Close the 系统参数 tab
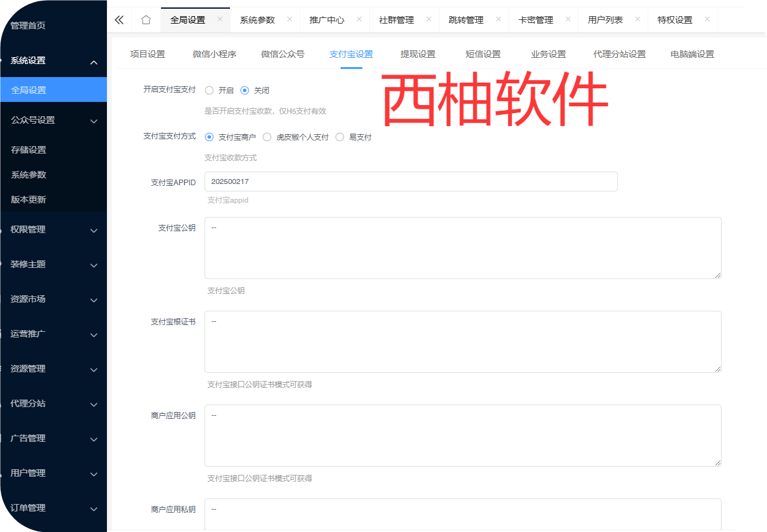Screen dimensions: 767x532 click(x=290, y=19)
